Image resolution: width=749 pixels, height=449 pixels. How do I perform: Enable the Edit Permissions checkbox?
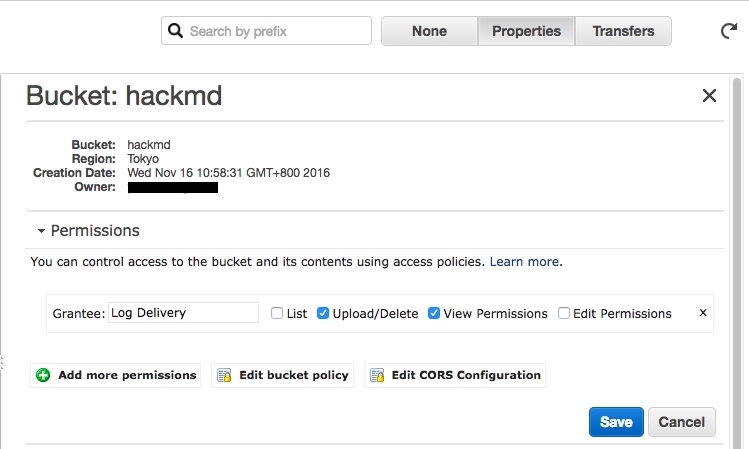pyautogui.click(x=564, y=313)
